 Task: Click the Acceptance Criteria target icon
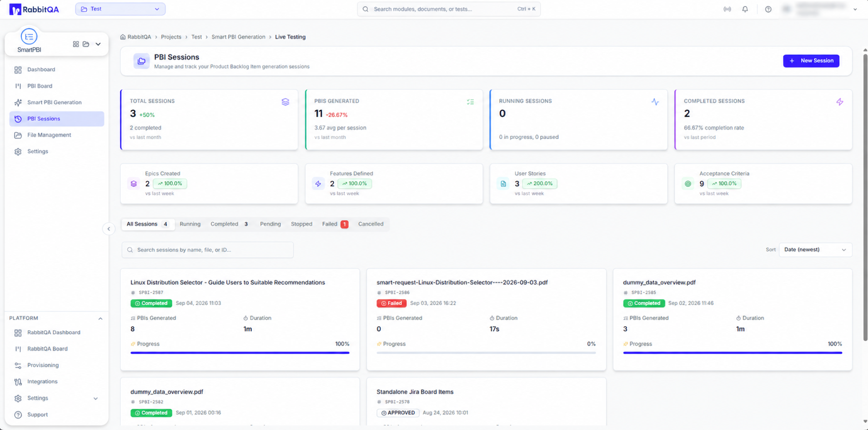[x=688, y=184]
